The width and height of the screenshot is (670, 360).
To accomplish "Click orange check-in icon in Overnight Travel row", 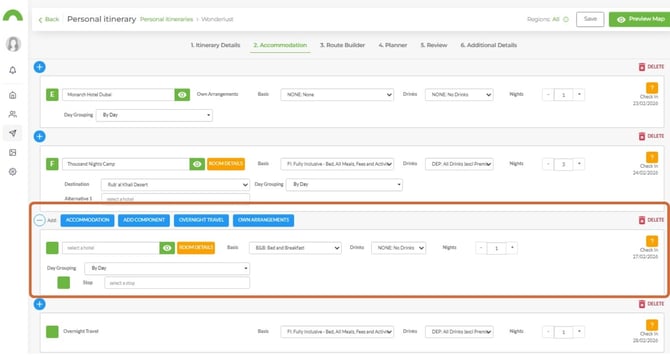I will click(x=652, y=325).
